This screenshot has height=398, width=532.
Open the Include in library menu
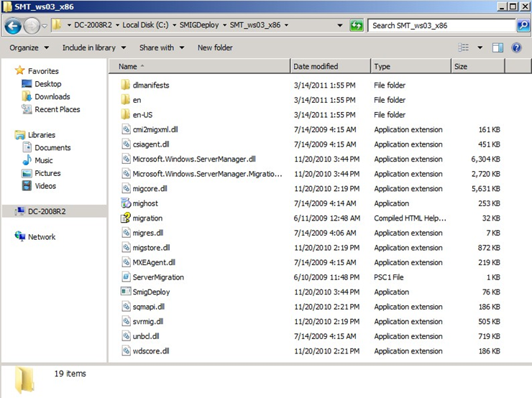point(94,48)
